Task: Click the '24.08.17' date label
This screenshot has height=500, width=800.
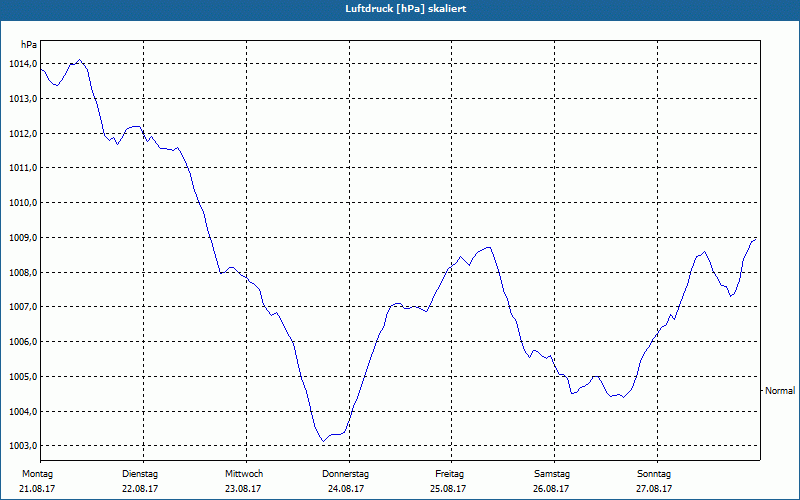Action: (346, 489)
